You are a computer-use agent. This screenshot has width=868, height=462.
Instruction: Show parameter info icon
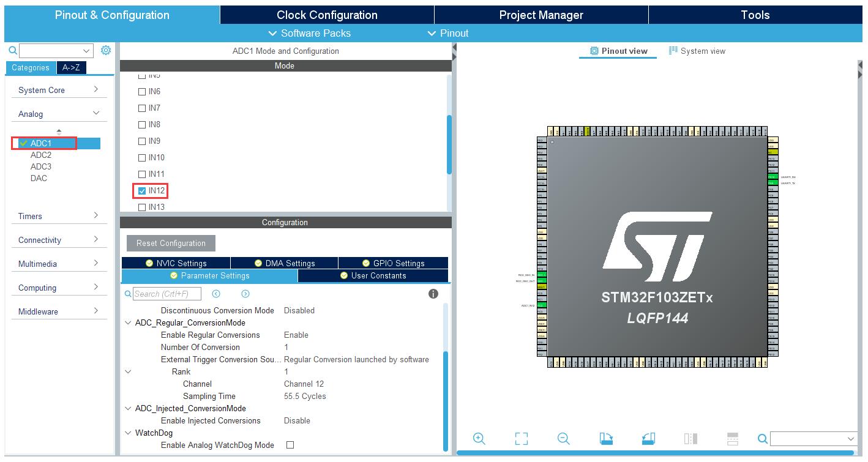pyautogui.click(x=433, y=294)
